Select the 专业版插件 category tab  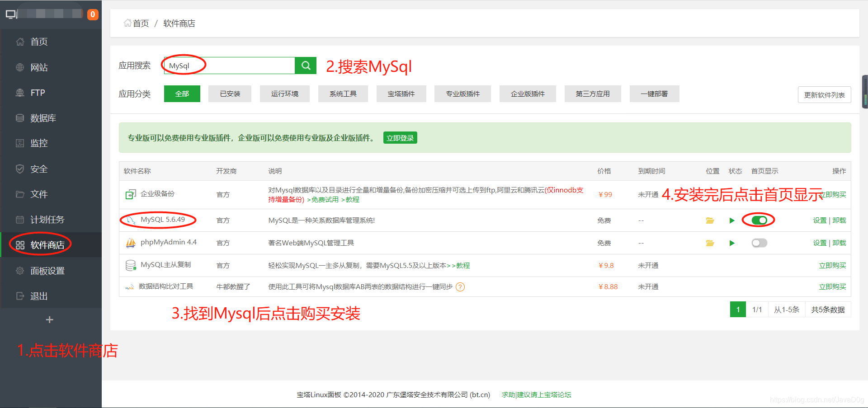[x=462, y=94]
